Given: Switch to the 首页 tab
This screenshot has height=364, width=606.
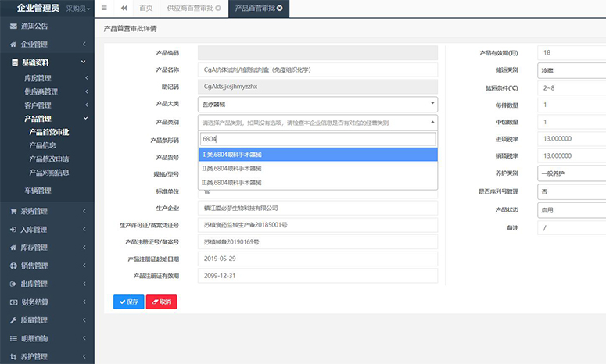Looking at the screenshot, I should (x=145, y=8).
